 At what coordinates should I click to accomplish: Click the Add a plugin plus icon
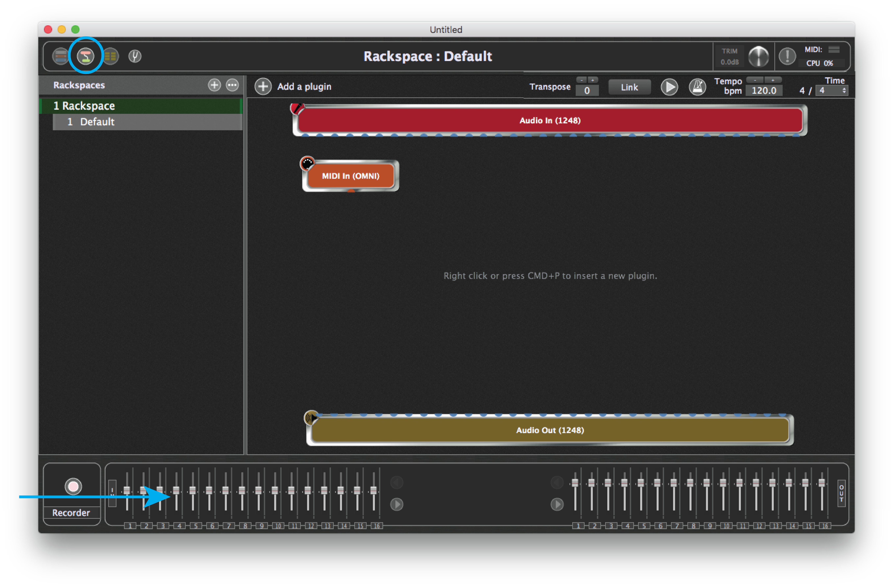(x=263, y=87)
